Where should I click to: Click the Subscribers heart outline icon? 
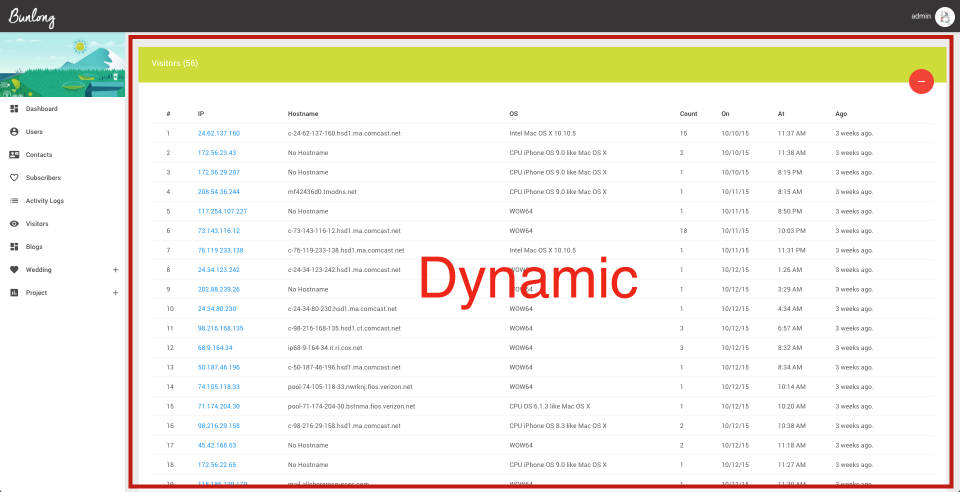point(14,177)
